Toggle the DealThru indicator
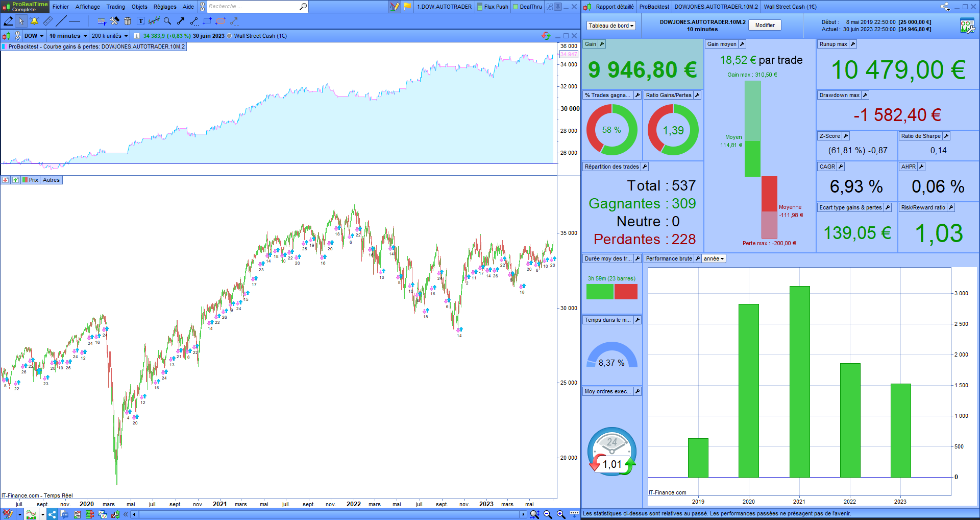Viewport: 980px width, 520px height. (528, 7)
